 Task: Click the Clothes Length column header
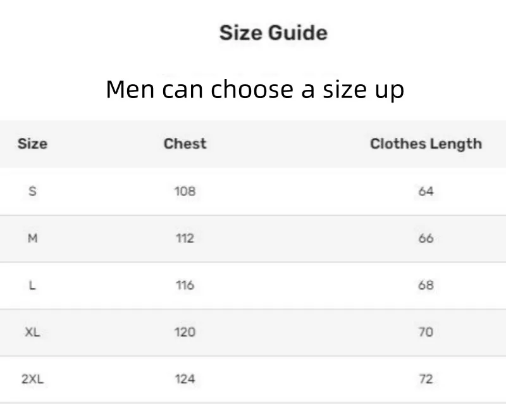(x=426, y=144)
